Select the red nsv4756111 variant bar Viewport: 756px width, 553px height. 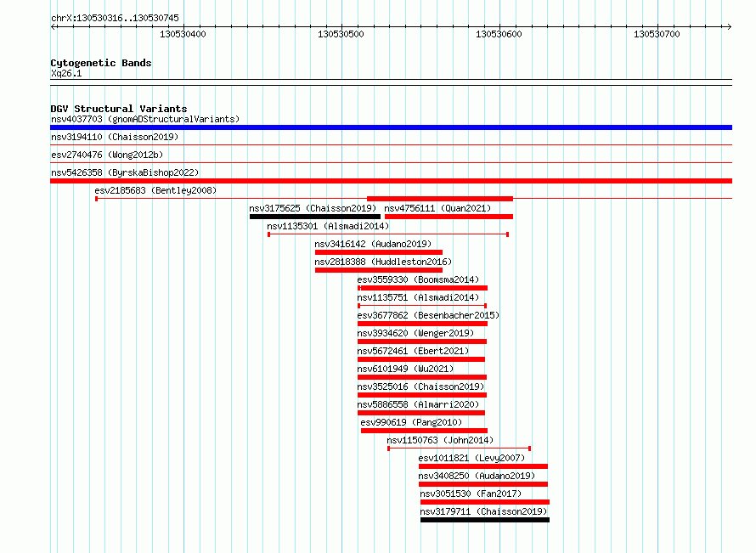449,217
